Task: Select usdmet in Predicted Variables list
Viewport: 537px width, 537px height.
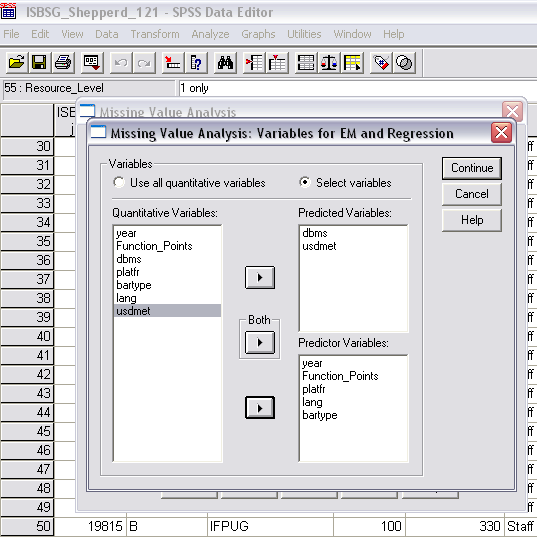Action: (353, 246)
